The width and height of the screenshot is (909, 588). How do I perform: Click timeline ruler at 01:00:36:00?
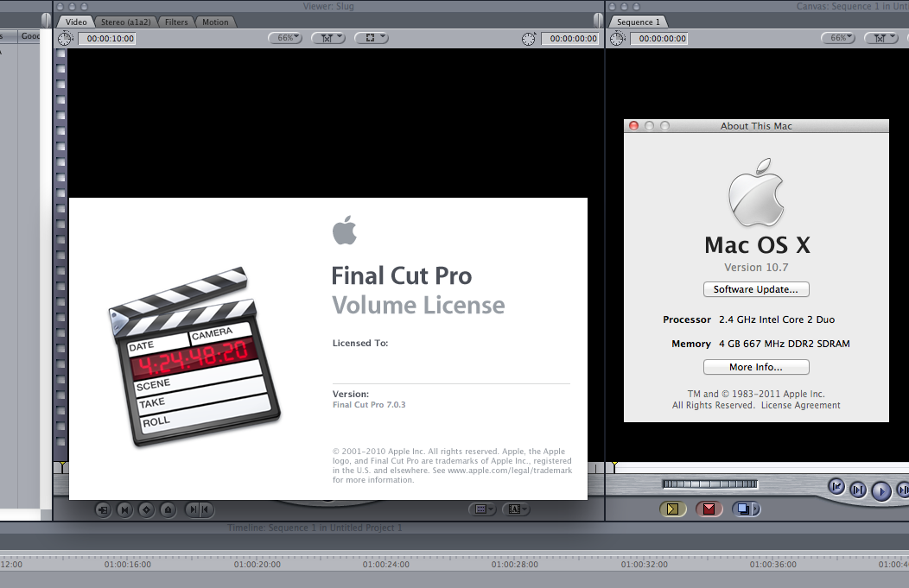[x=772, y=564]
